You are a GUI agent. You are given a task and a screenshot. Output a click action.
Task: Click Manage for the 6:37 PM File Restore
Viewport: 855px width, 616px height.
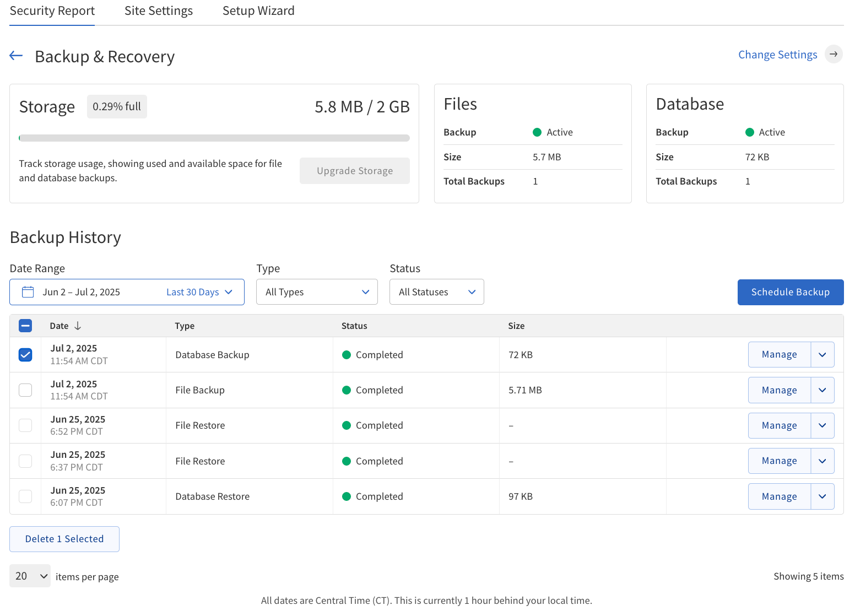[x=779, y=461]
